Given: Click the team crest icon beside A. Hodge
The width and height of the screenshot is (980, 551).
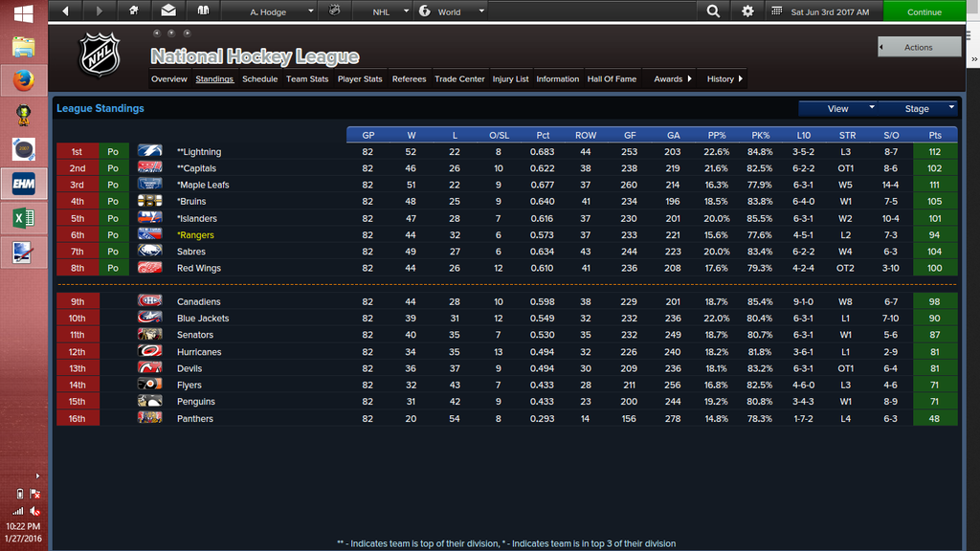Looking at the screenshot, I should (x=334, y=11).
